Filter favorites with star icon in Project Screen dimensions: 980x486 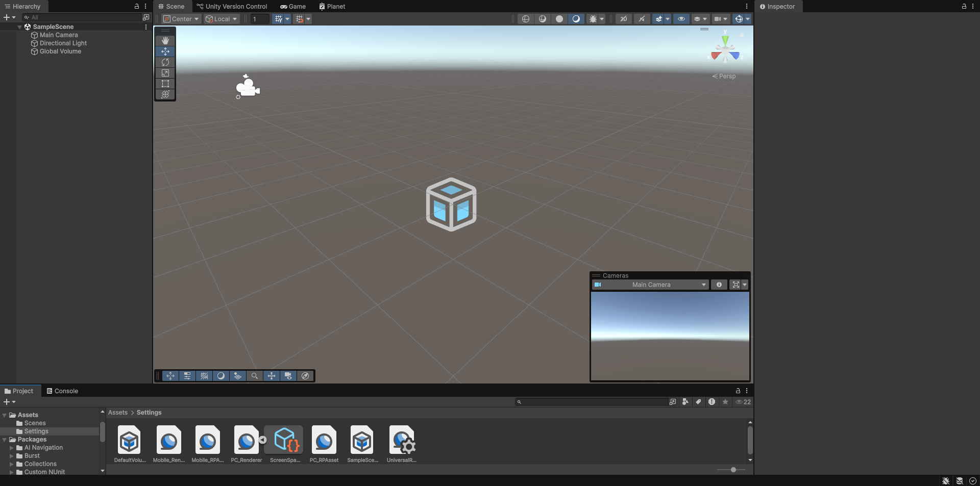725,402
